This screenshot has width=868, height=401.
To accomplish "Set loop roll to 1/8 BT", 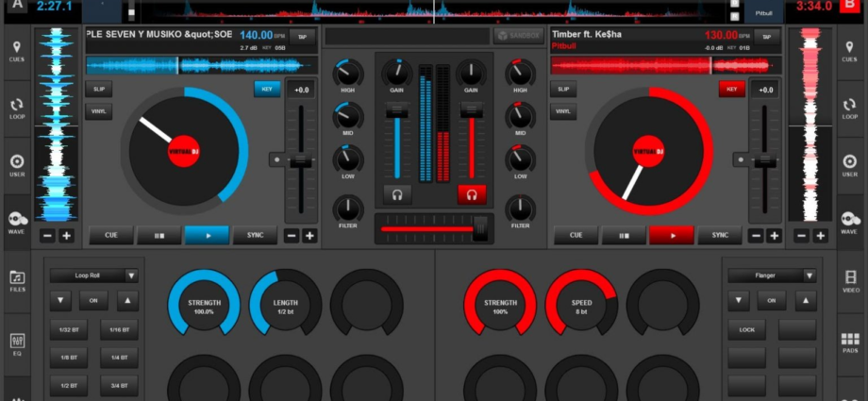I will click(69, 358).
